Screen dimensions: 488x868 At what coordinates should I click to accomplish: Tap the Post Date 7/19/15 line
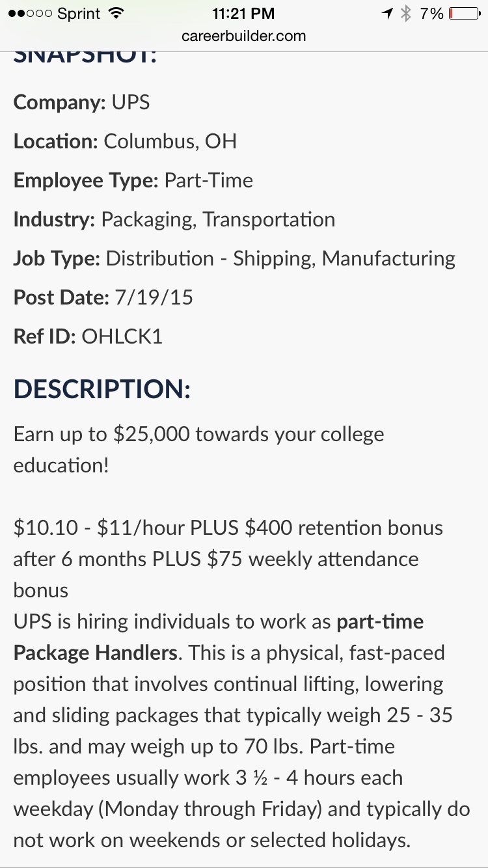tap(103, 297)
